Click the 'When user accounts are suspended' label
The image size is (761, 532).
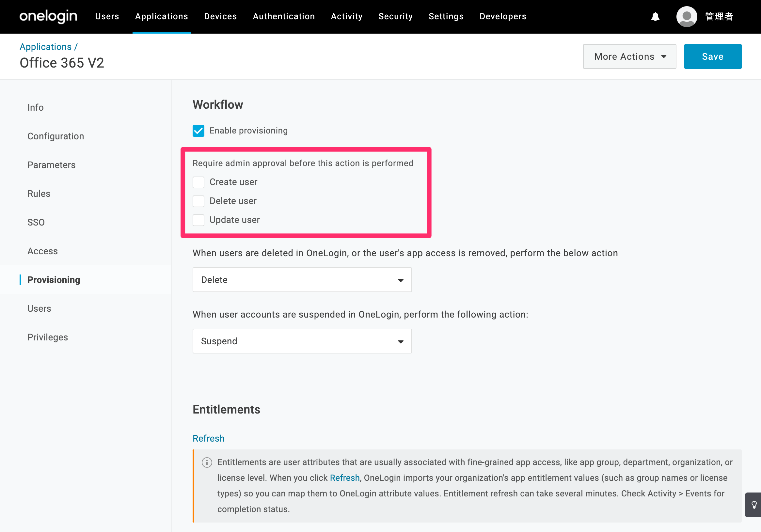(360, 315)
